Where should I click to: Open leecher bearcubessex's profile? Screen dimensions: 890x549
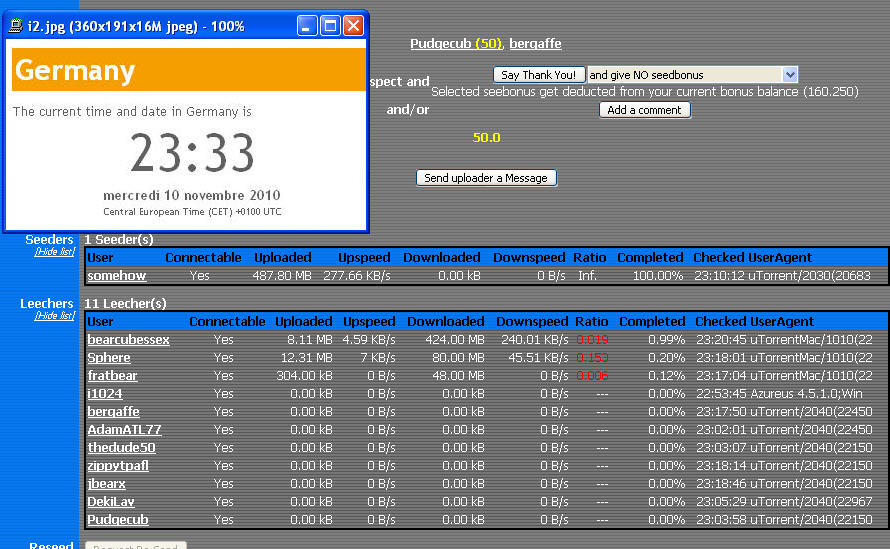click(x=128, y=340)
